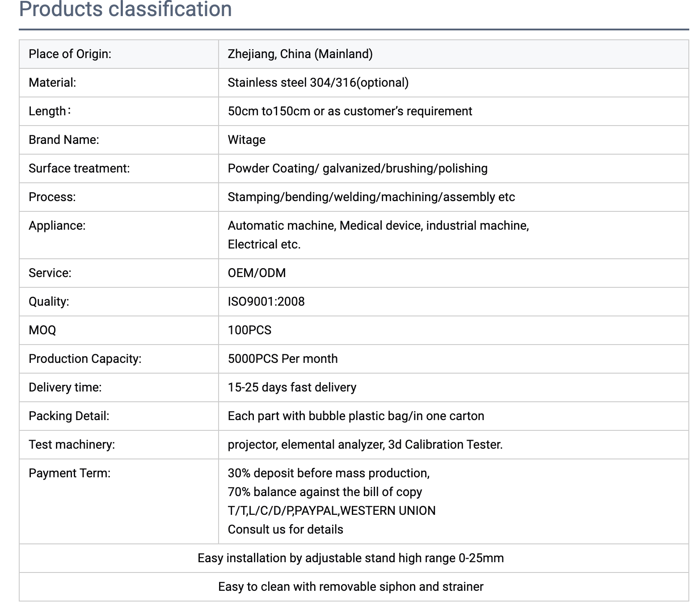Select the '100PCS' MOQ value

pos(250,330)
